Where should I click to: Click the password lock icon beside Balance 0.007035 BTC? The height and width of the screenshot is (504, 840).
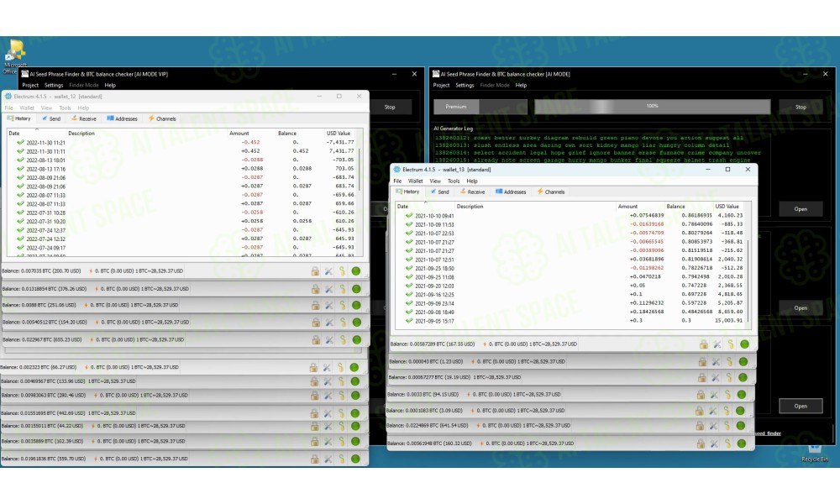(315, 271)
